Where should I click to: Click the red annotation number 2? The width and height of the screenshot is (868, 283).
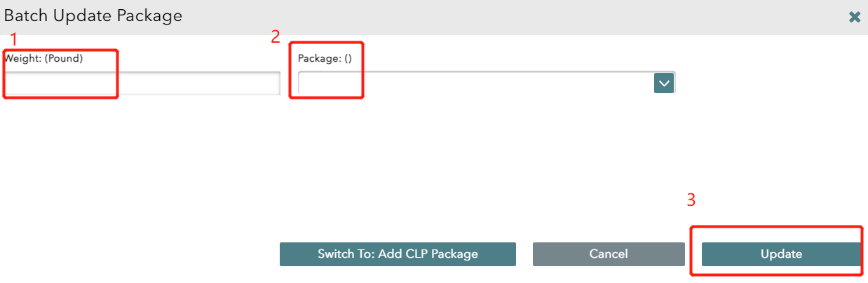point(276,37)
